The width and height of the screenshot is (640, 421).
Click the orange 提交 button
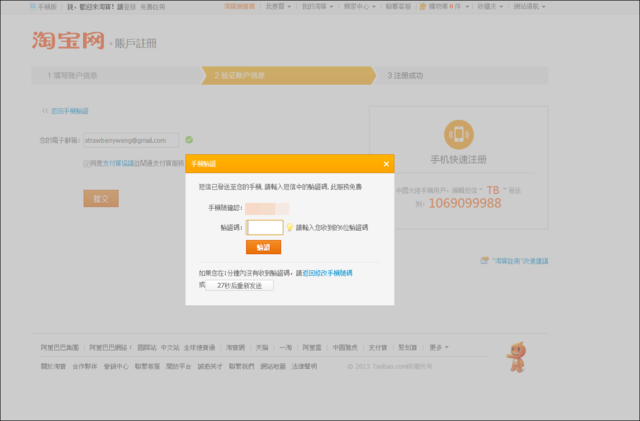(101, 198)
